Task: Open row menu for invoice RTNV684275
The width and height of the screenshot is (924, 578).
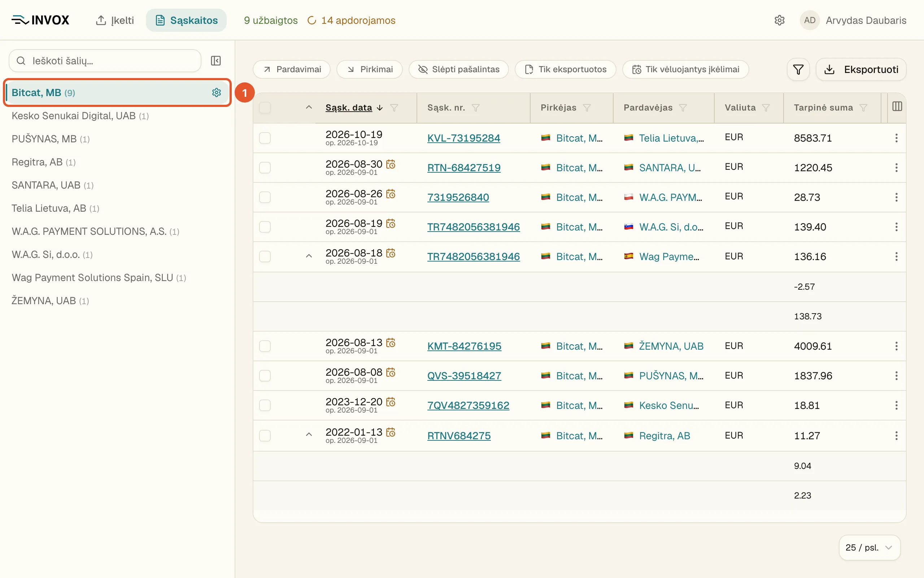Action: pos(896,435)
